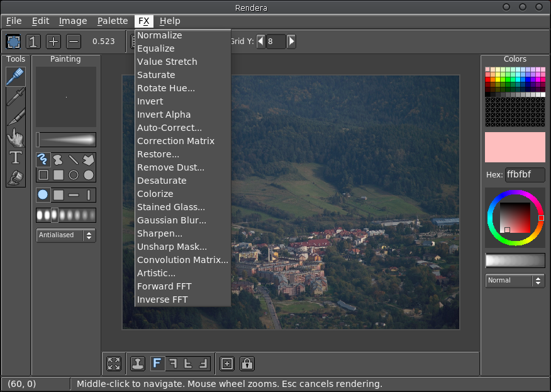Screen dimensions: 551x392
Task: Open the Normal blend mode dropdown
Action: tap(515, 281)
